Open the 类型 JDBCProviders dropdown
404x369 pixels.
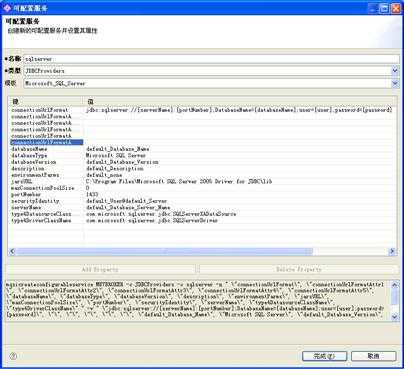(395, 71)
